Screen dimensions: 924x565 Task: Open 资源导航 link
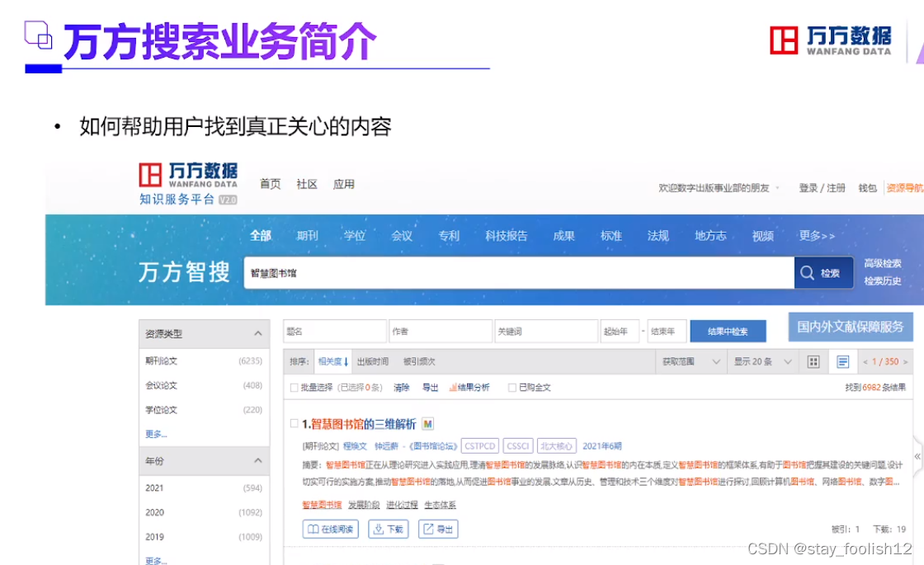coord(905,188)
